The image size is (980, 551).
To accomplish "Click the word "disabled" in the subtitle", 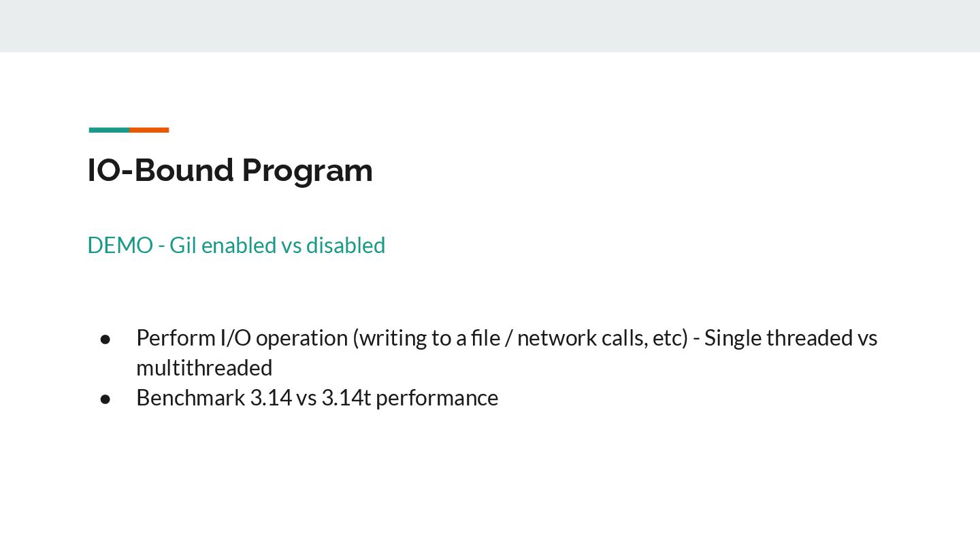I will (346, 245).
